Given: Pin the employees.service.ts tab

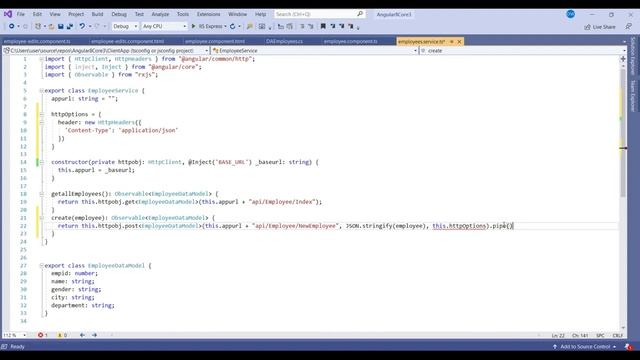Looking at the screenshot, I should [452, 42].
